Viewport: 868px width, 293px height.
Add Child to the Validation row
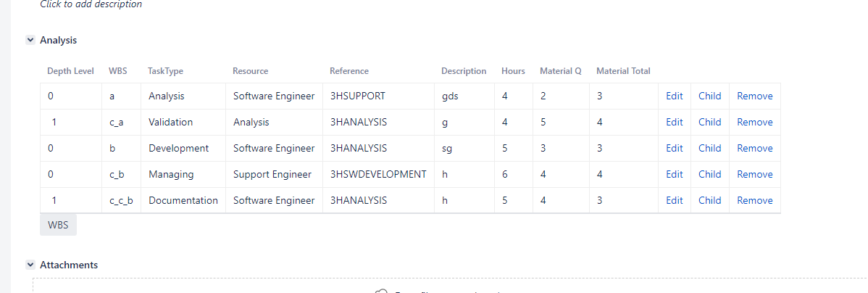coord(709,122)
